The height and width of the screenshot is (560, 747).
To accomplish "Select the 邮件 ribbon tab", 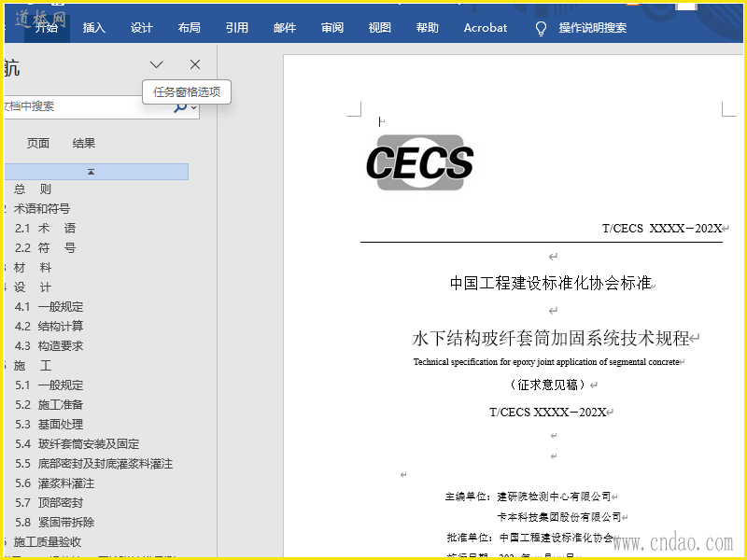I will point(285,28).
